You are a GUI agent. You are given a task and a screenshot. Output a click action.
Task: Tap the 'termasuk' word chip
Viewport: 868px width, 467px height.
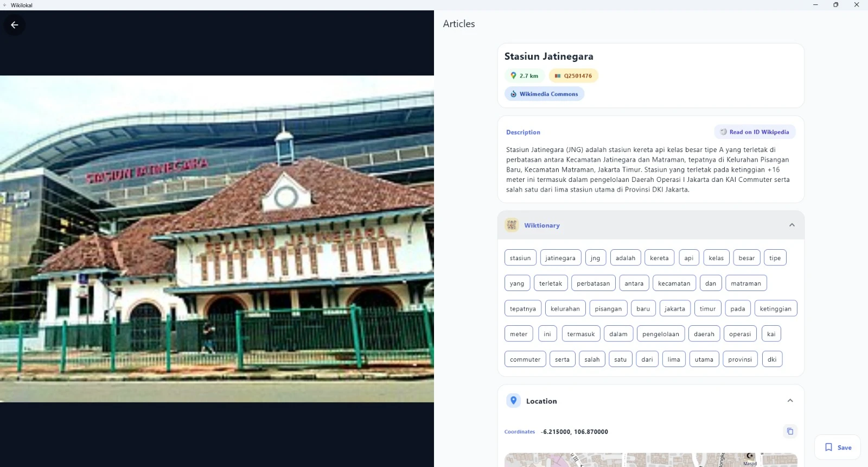581,334
